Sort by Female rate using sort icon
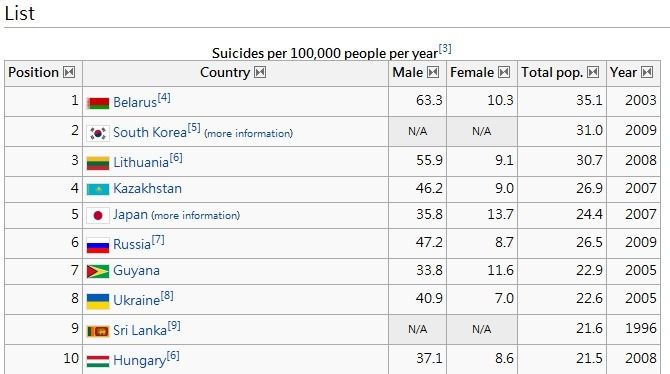The width and height of the screenshot is (670, 374). click(504, 72)
